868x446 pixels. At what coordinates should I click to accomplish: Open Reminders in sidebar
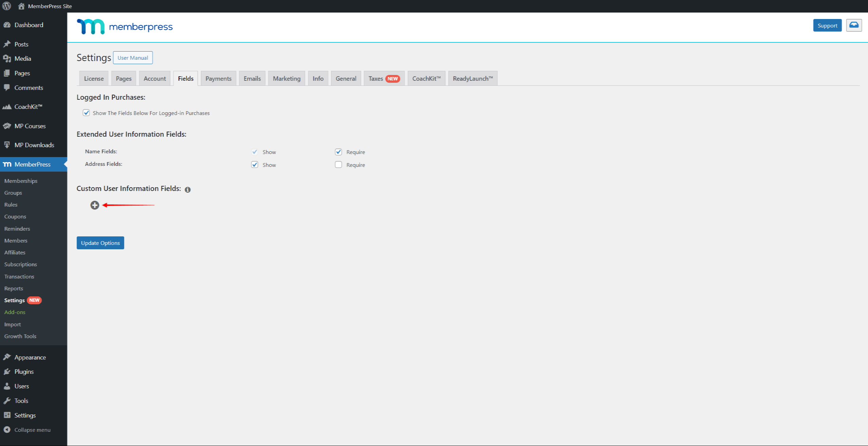pyautogui.click(x=17, y=229)
